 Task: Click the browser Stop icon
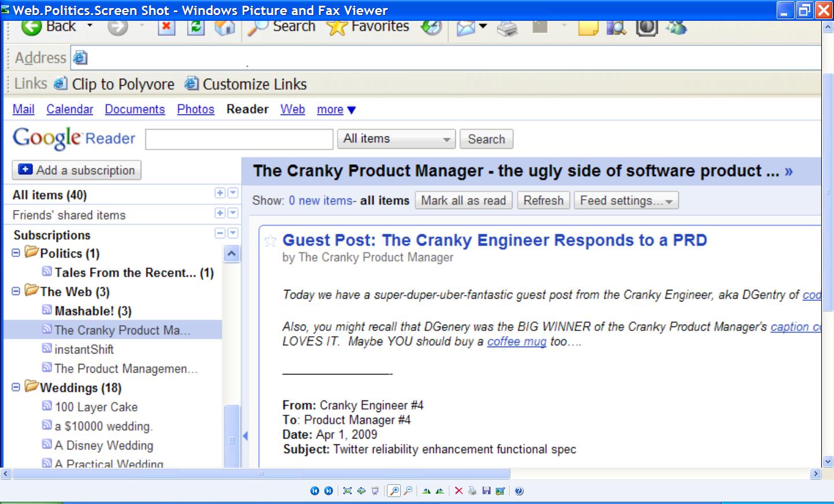[x=166, y=26]
